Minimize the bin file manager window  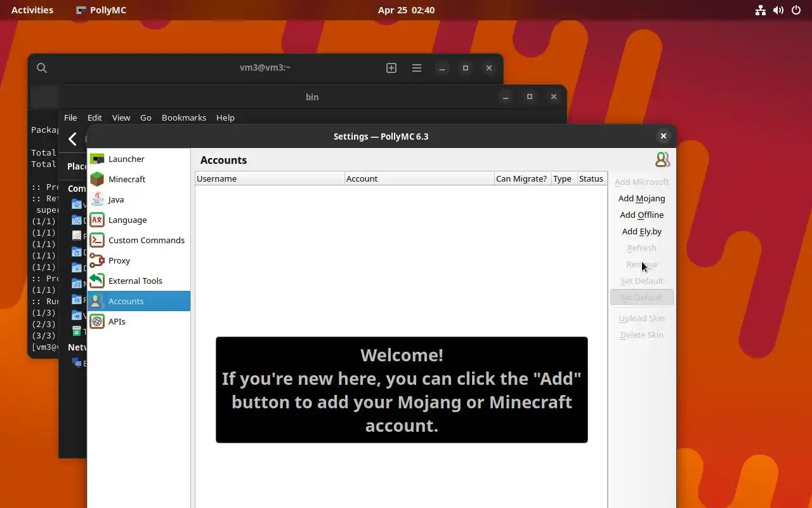506,97
